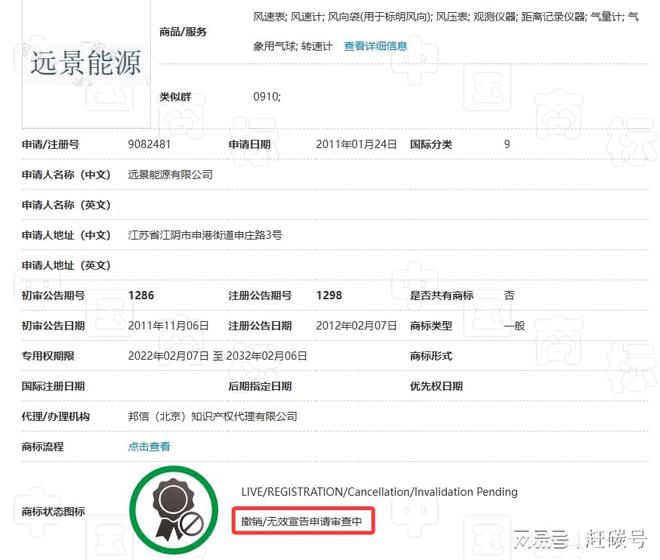Click the 远景能源 trademark image
Viewport: 660px width, 560px height.
86,63
